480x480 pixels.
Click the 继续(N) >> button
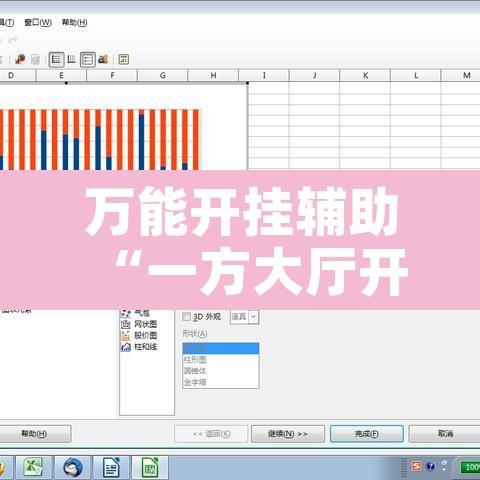pos(288,434)
